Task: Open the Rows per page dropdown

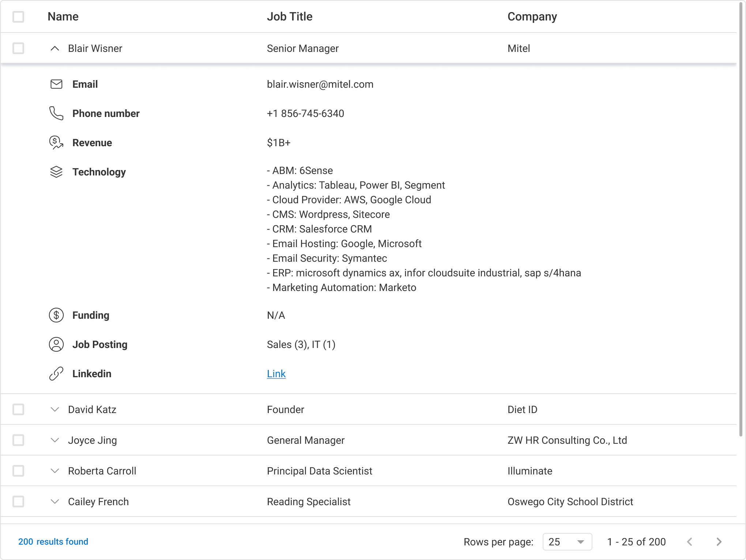Action: tap(567, 542)
